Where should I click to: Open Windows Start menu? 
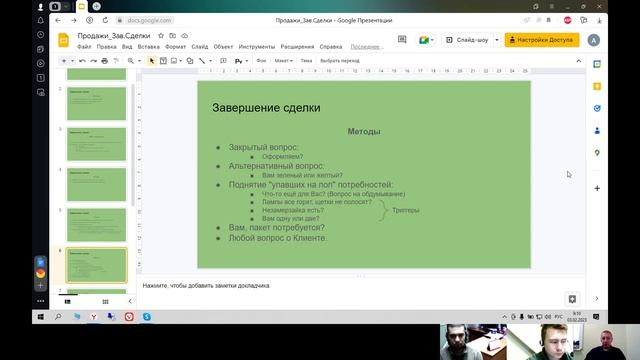click(41, 317)
